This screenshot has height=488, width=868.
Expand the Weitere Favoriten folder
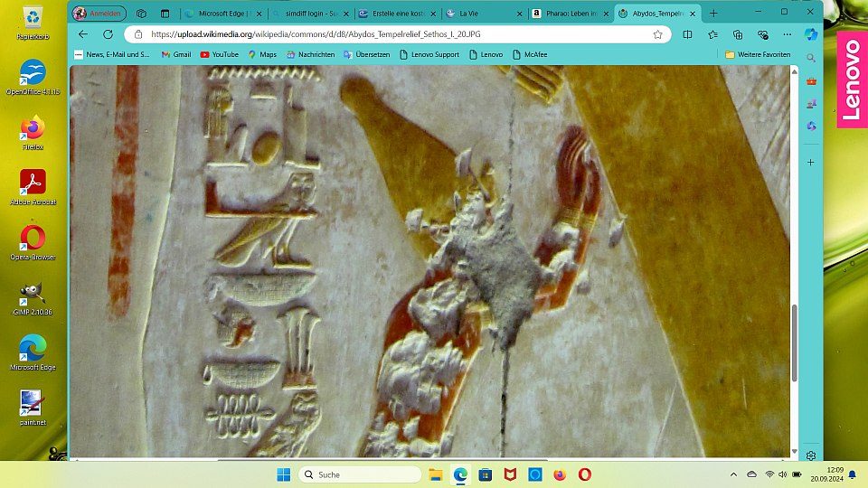point(758,54)
